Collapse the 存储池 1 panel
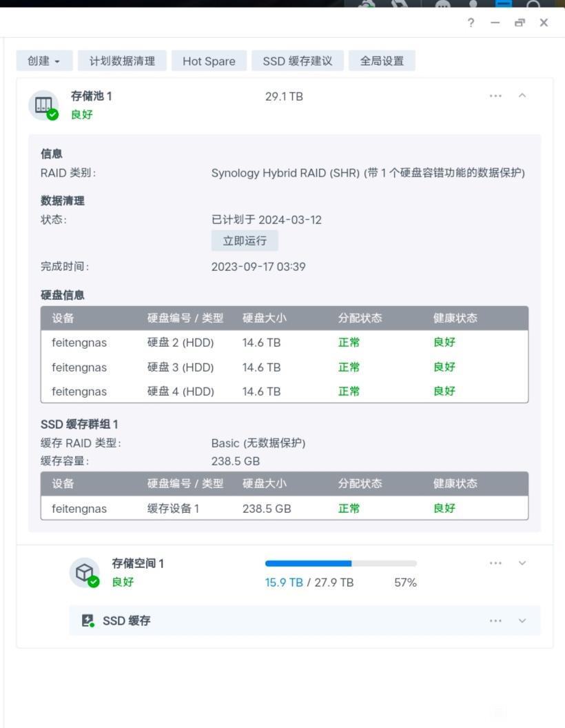565x728 pixels. pos(522,96)
